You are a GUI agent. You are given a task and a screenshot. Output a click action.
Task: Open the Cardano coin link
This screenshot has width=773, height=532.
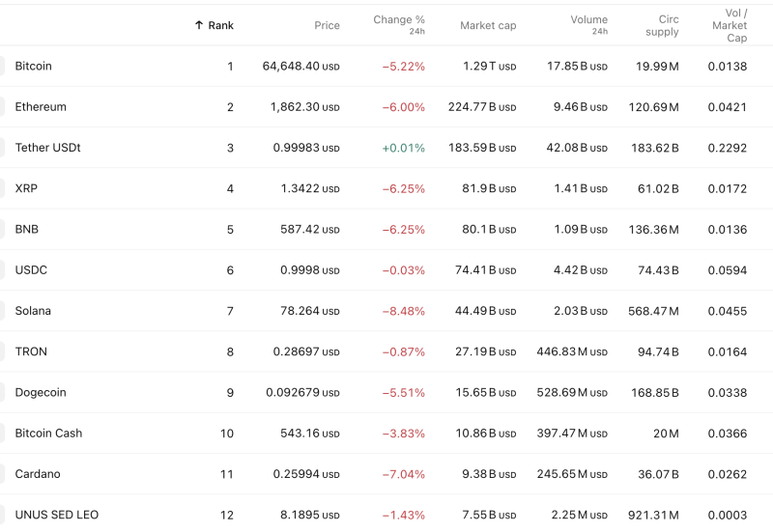click(38, 474)
